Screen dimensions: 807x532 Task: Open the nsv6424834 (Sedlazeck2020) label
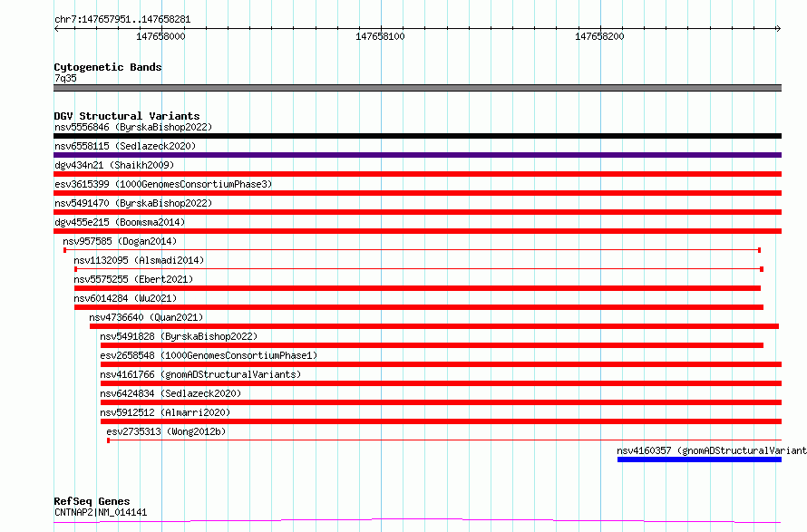170,393
